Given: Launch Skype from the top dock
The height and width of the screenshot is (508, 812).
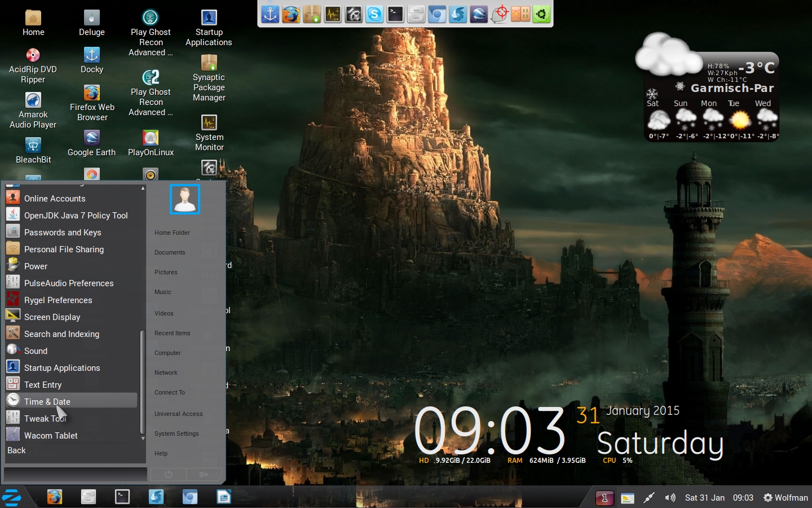Looking at the screenshot, I should (374, 14).
